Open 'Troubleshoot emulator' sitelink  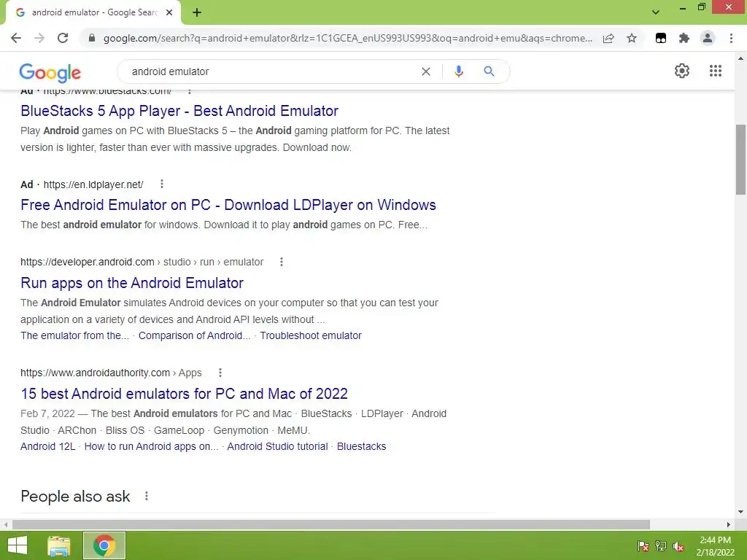point(311,335)
